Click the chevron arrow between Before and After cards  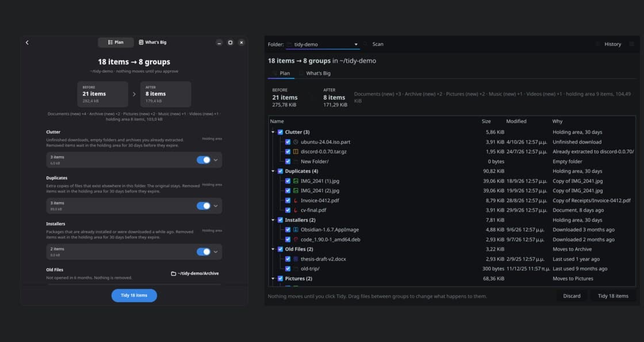pos(134,94)
